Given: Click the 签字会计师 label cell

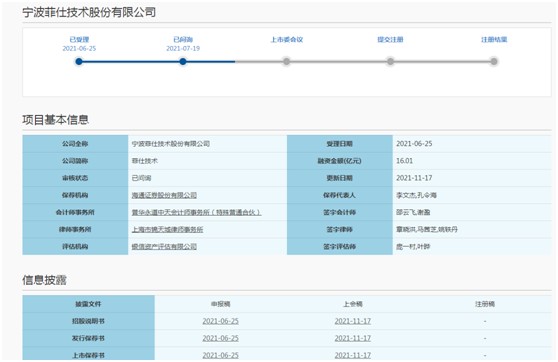Looking at the screenshot, I should (340, 212).
